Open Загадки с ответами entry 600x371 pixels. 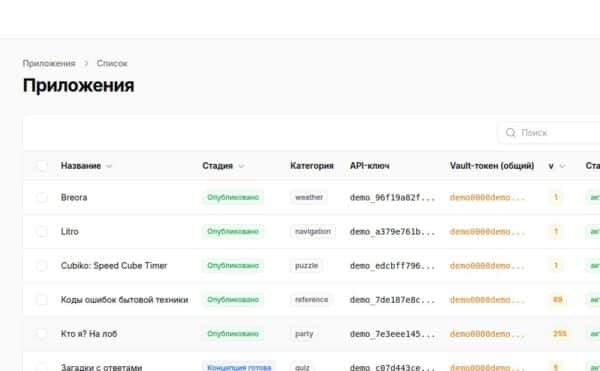[101, 367]
